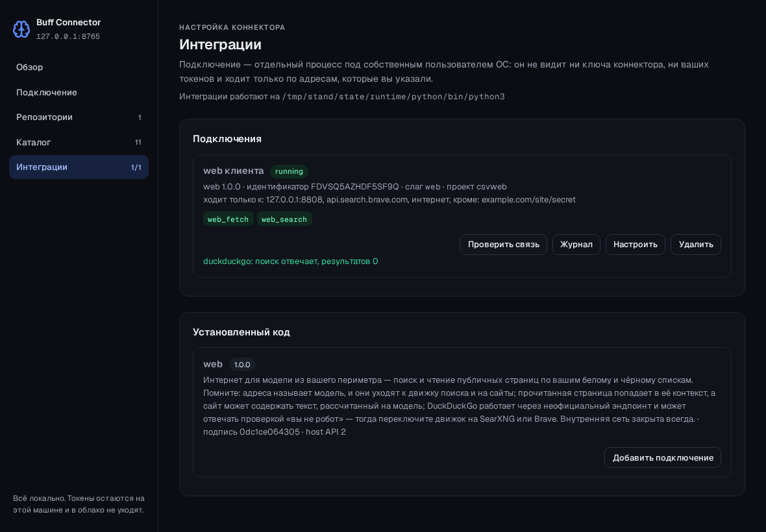Open Репозитории in the sidebar
The height and width of the screenshot is (532, 766).
click(x=79, y=117)
